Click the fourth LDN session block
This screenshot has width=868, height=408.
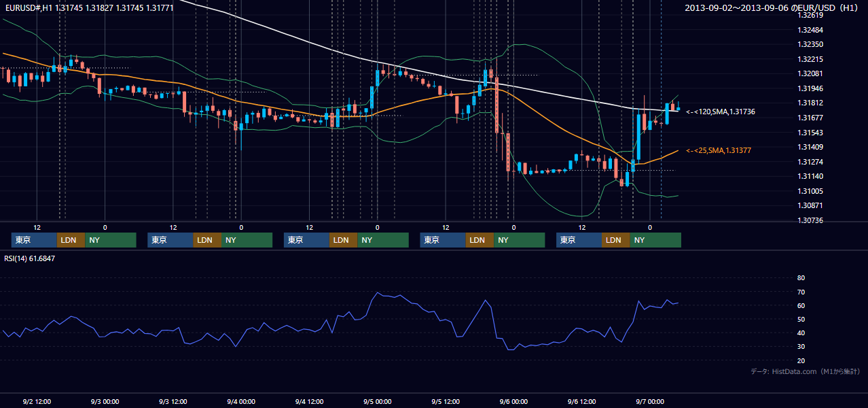(480, 240)
